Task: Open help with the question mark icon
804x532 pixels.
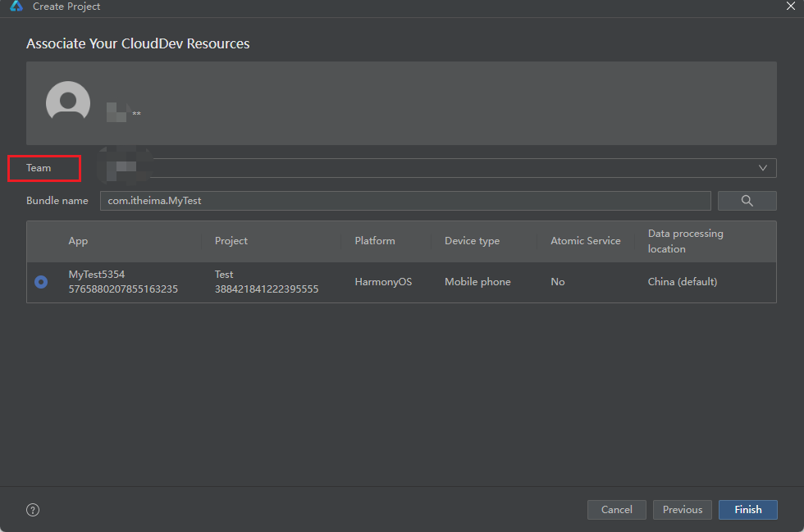Action: pyautogui.click(x=33, y=510)
